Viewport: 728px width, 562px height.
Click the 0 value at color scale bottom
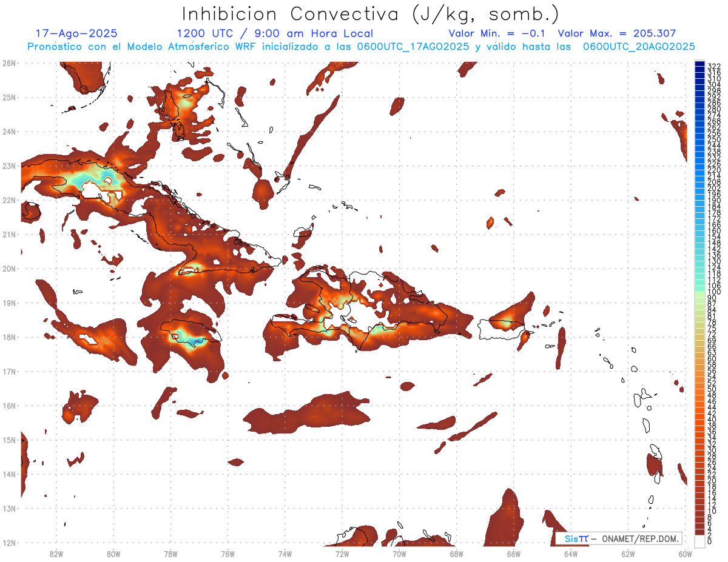point(710,541)
